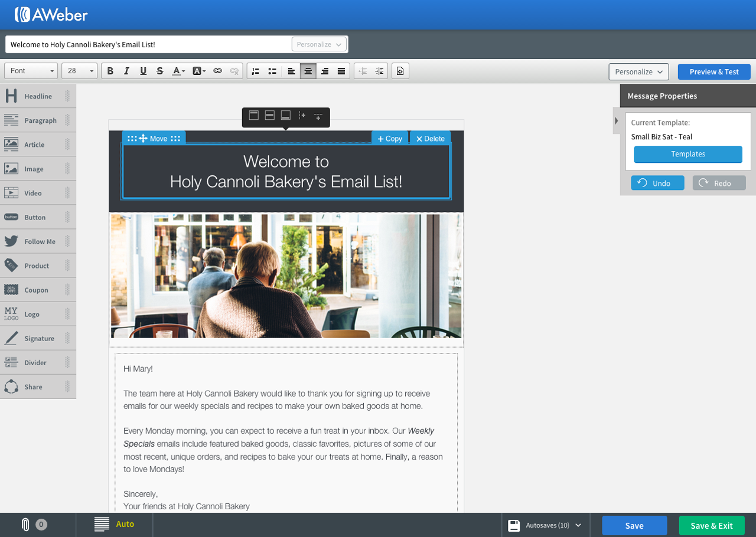Select the Image block
The image size is (756, 537).
tap(38, 169)
